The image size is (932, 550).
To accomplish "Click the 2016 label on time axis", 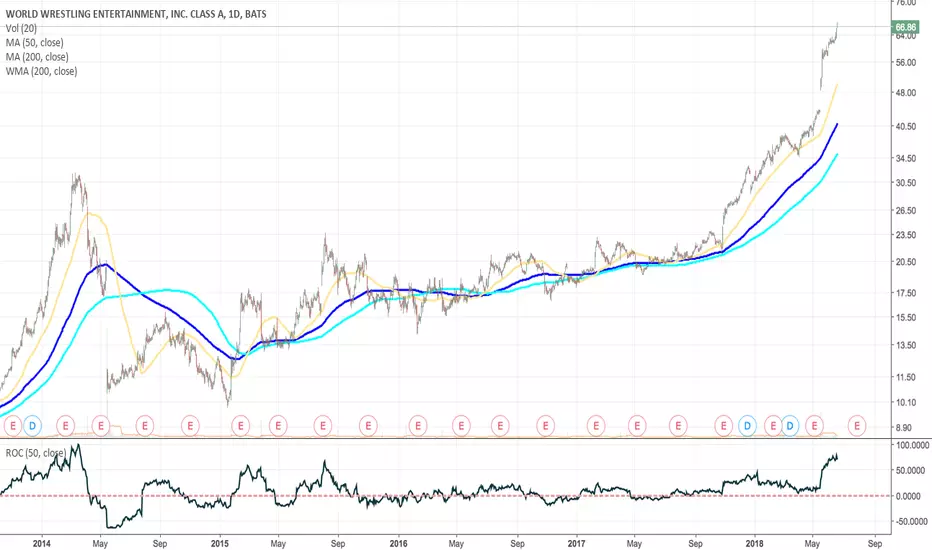I will [x=398, y=543].
